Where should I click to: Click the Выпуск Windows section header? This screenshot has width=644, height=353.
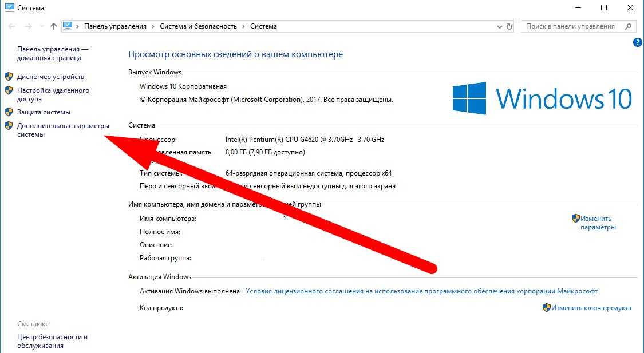point(155,72)
